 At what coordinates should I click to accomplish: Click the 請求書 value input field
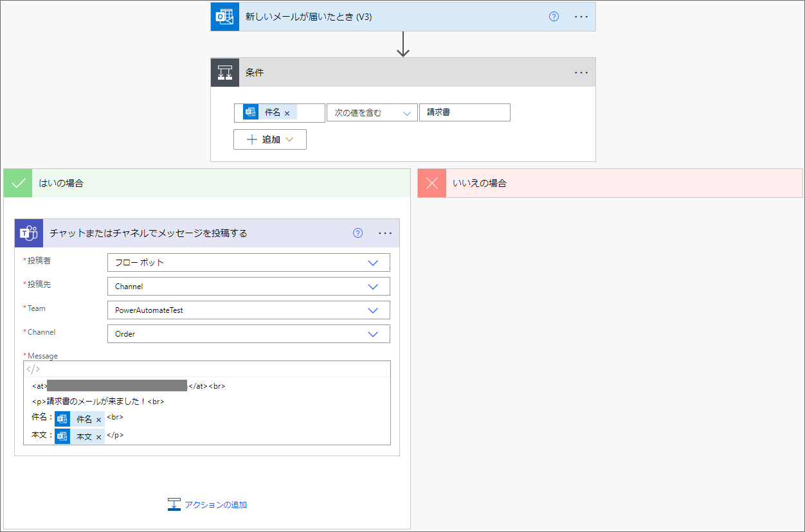coord(464,112)
